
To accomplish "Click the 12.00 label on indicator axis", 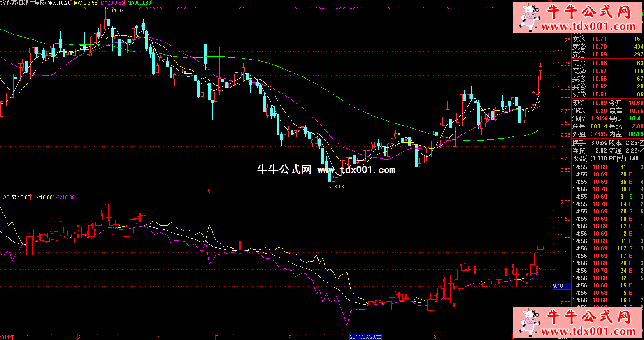I will tap(564, 202).
